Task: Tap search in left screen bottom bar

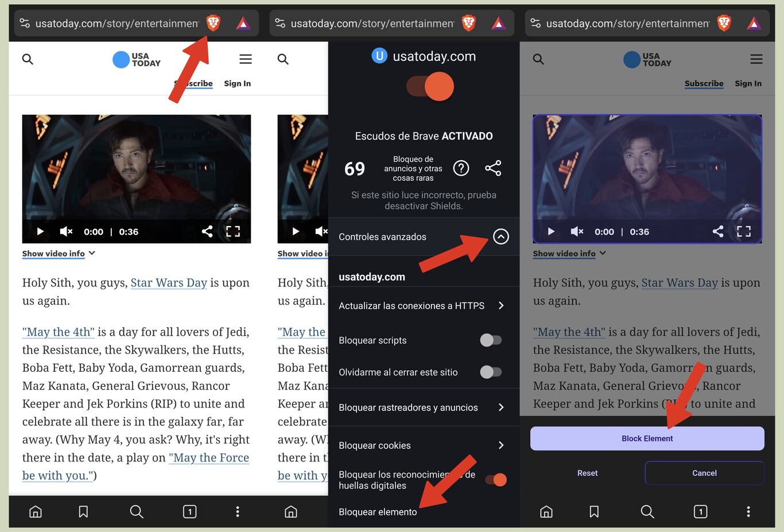Action: coord(137,511)
